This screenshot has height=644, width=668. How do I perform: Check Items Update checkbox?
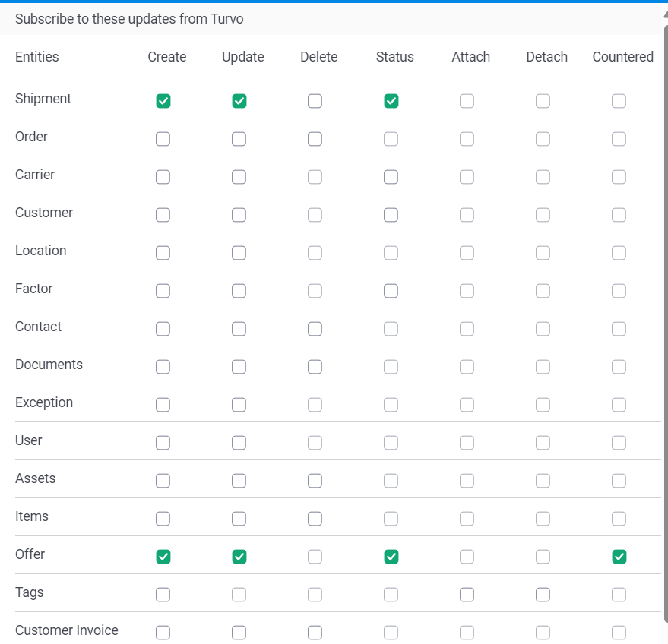pyautogui.click(x=239, y=519)
